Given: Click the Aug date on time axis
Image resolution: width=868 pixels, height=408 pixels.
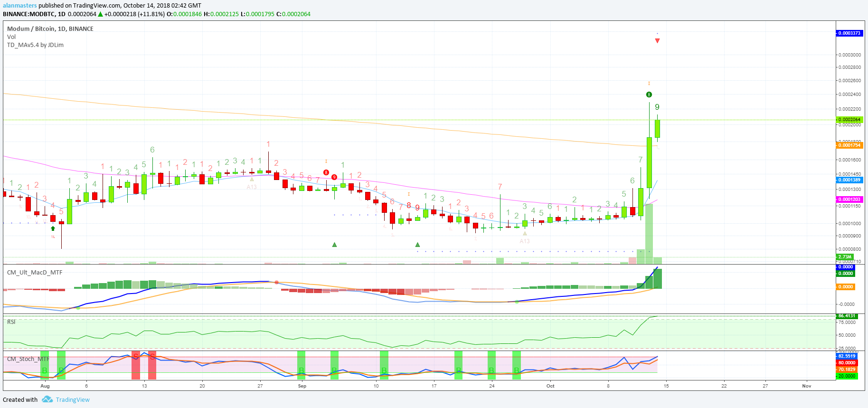Looking at the screenshot, I should click(45, 386).
